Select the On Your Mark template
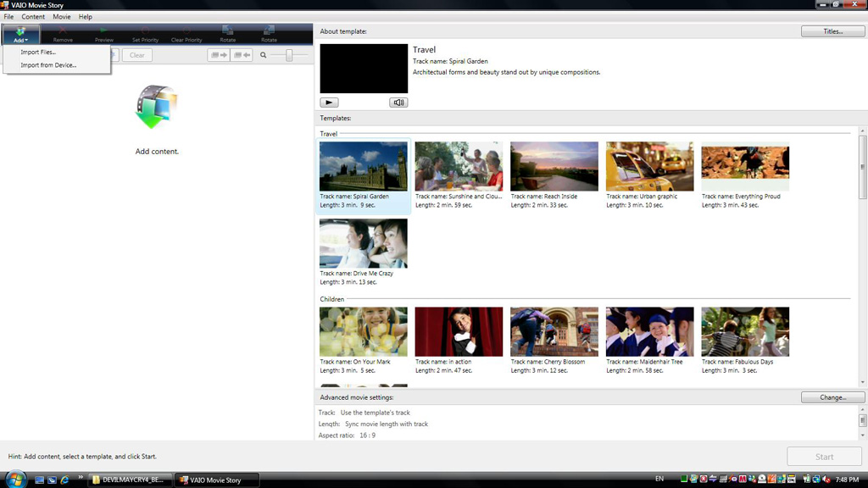 pyautogui.click(x=363, y=341)
